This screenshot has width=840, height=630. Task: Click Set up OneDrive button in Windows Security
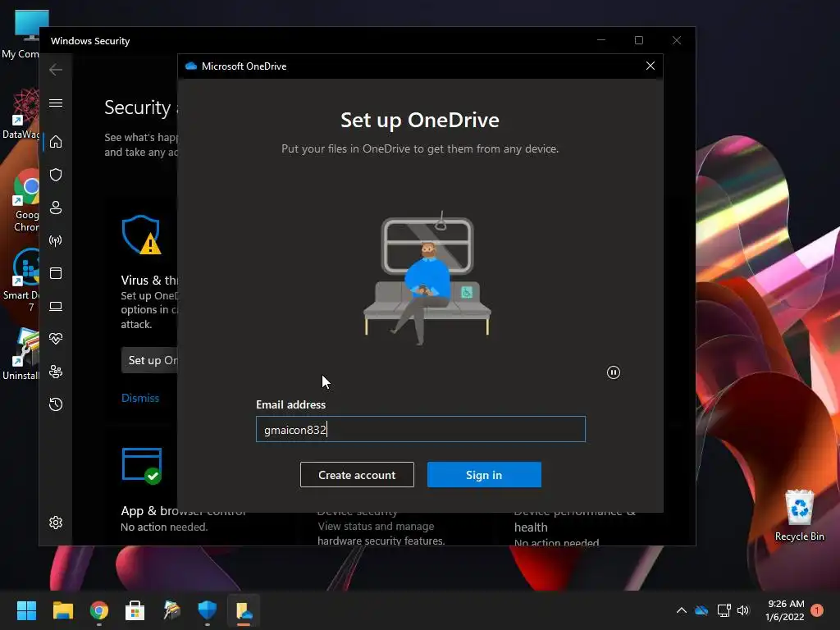[x=150, y=360]
